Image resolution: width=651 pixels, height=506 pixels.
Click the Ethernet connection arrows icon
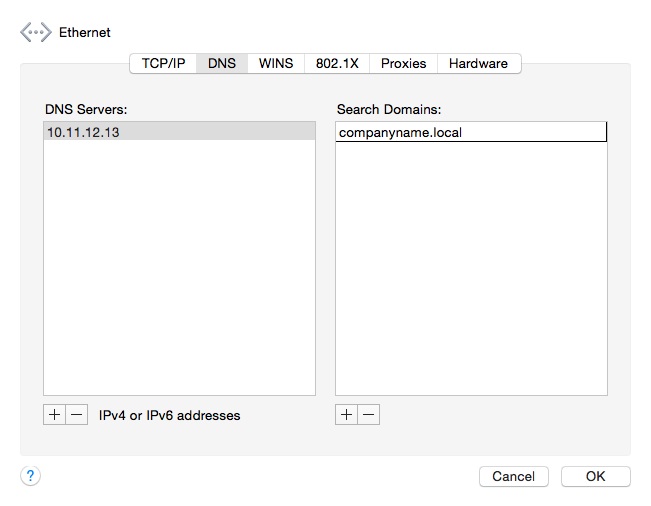36,32
